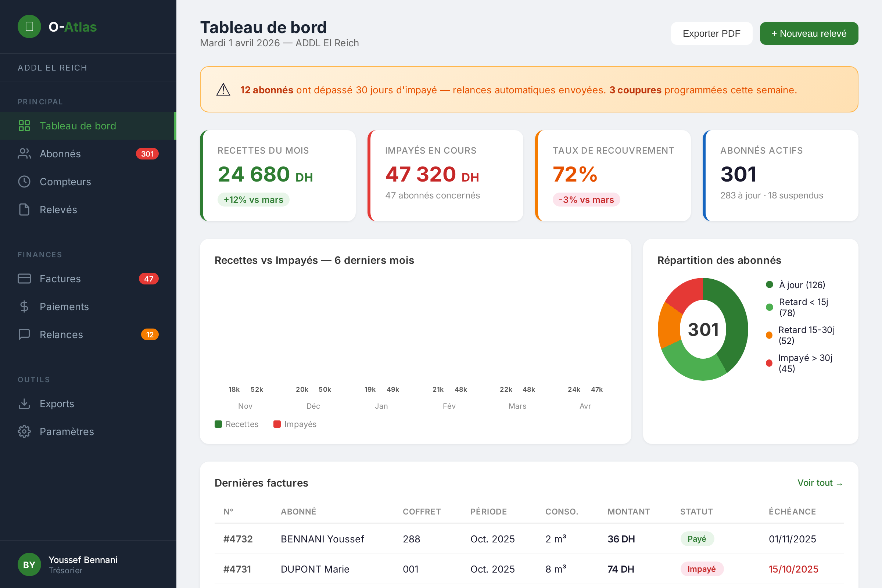This screenshot has height=588, width=882.
Task: Open Abonnés via the people icon
Action: 24,153
